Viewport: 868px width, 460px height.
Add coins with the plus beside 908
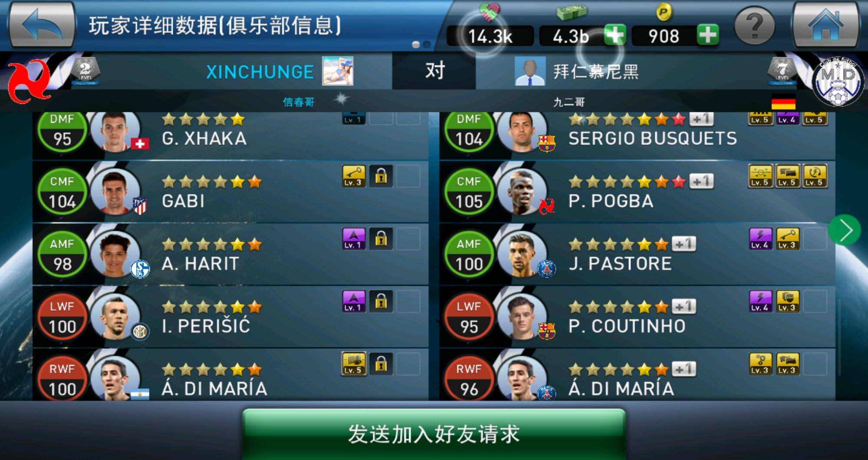point(708,35)
